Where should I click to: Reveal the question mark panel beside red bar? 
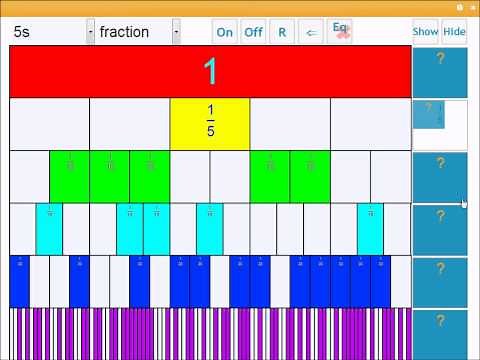point(440,72)
